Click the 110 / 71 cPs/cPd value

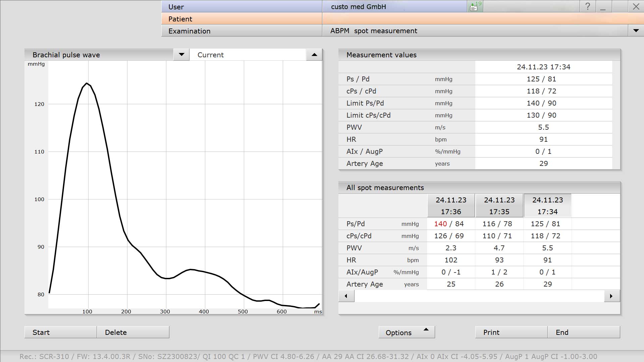point(497,236)
